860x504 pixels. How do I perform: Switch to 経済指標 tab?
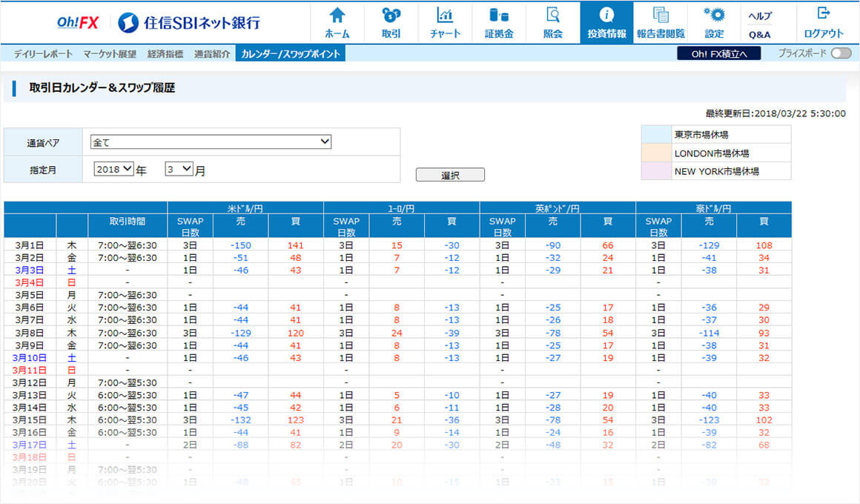click(165, 54)
